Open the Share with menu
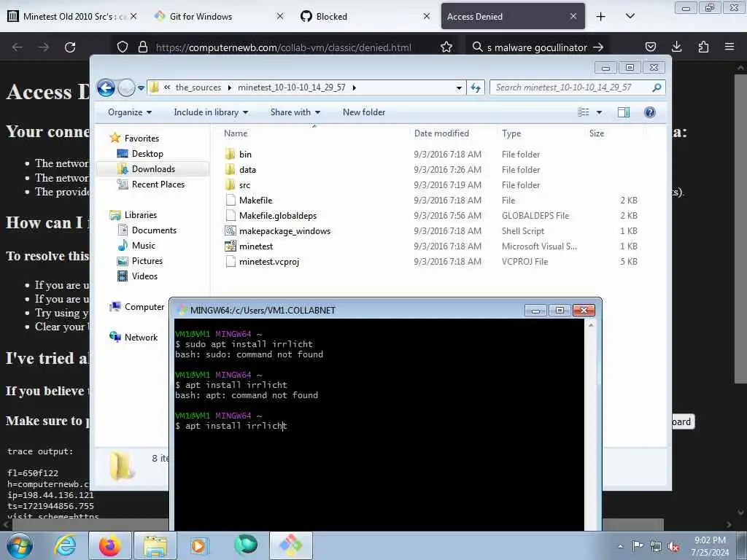Image resolution: width=747 pixels, height=560 pixels. tap(295, 112)
